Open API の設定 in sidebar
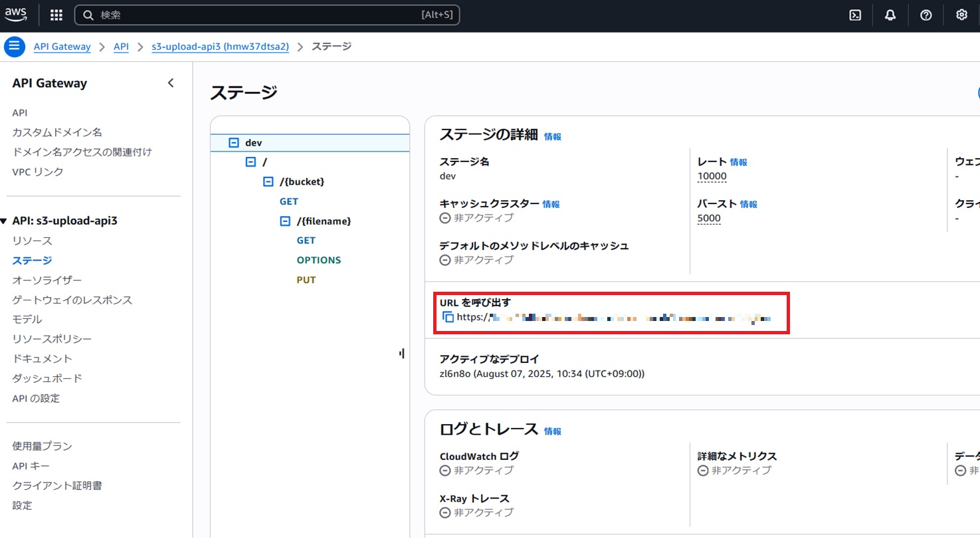The image size is (980, 539). tap(36, 399)
